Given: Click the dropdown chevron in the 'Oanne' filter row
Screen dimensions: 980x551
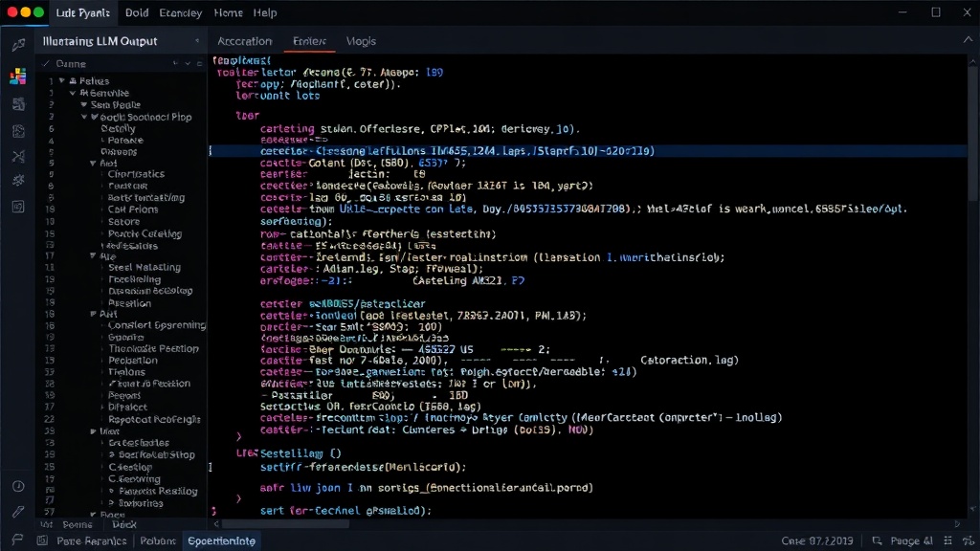Looking at the screenshot, I should coord(187,64).
